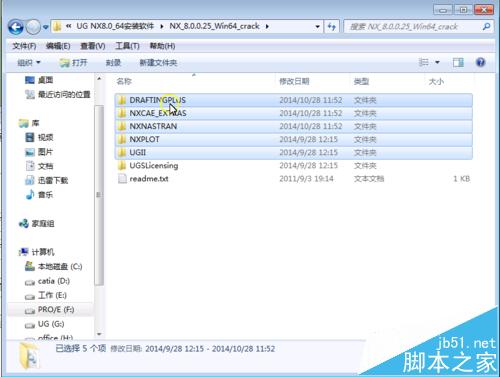Click the folder thumbnail in details pane
This screenshot has height=377, width=500.
click(x=29, y=356)
